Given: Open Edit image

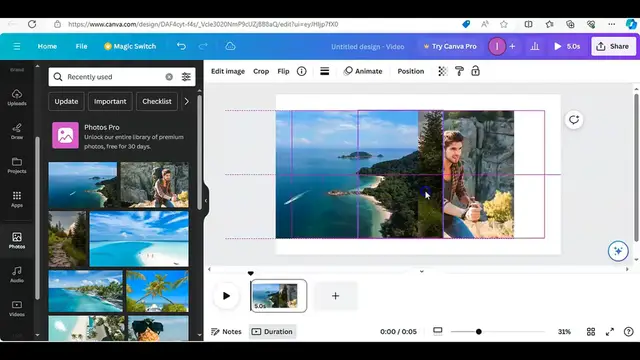Looking at the screenshot, I should point(228,71).
